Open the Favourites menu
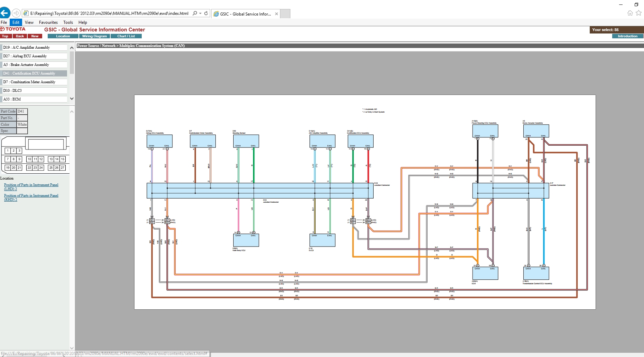This screenshot has width=644, height=357. coord(48,22)
